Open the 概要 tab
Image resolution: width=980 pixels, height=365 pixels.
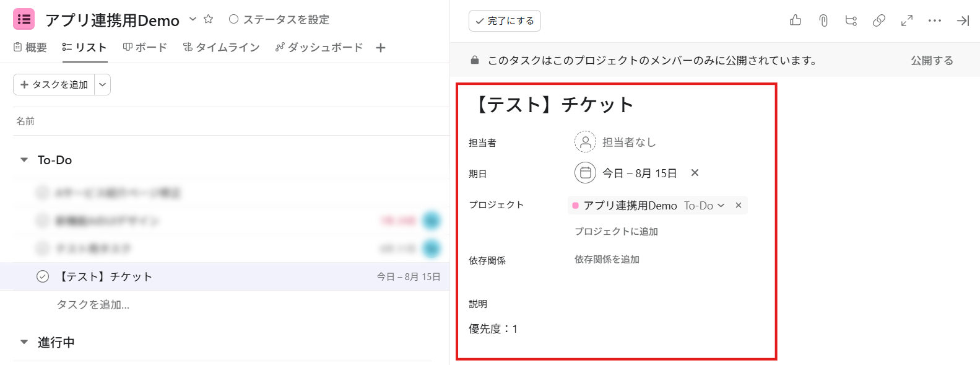[30, 47]
